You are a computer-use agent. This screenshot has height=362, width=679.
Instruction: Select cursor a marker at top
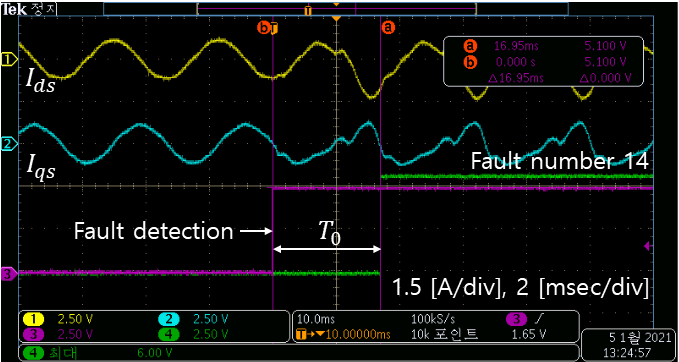click(x=388, y=28)
